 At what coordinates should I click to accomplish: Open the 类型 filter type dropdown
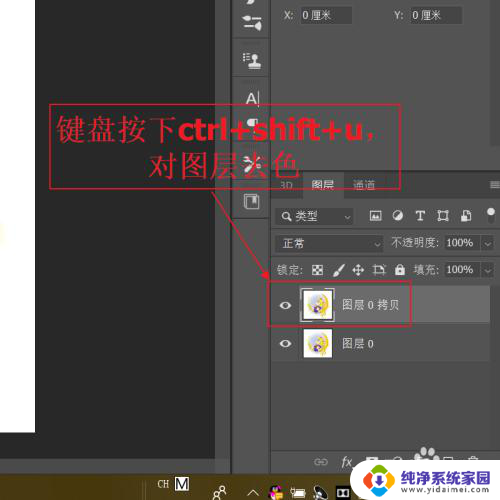(314, 217)
